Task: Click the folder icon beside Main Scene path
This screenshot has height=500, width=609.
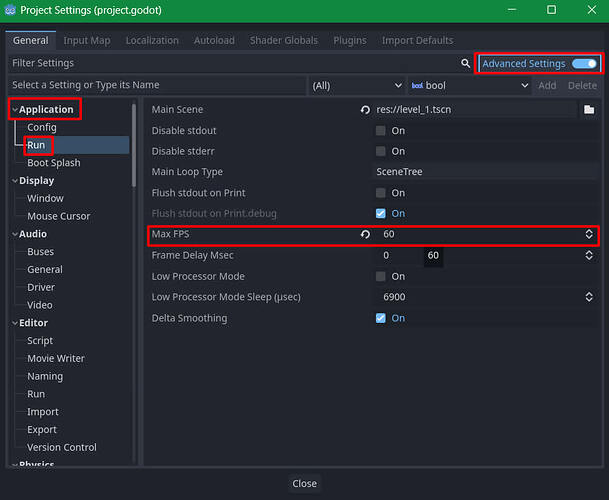Action: tap(589, 109)
